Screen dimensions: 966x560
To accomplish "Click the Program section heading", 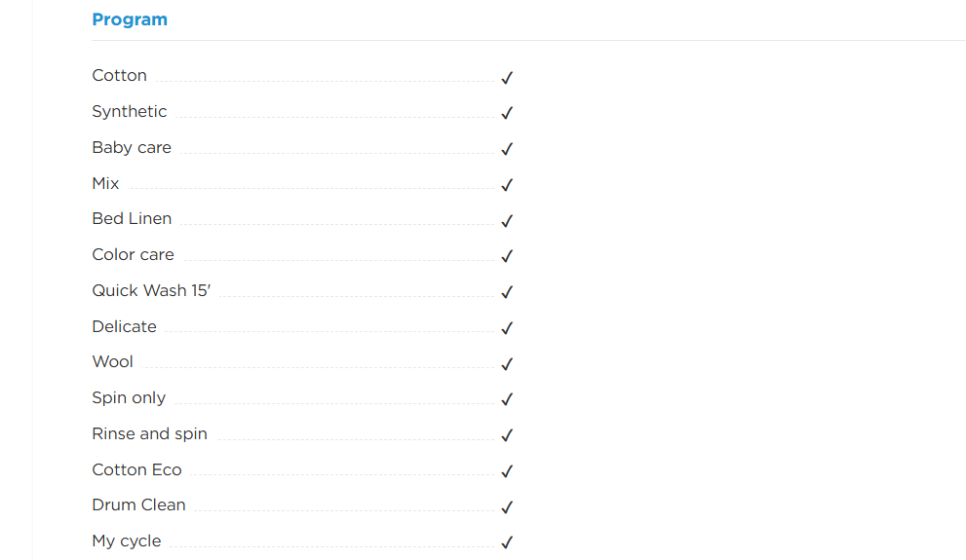I will [130, 19].
